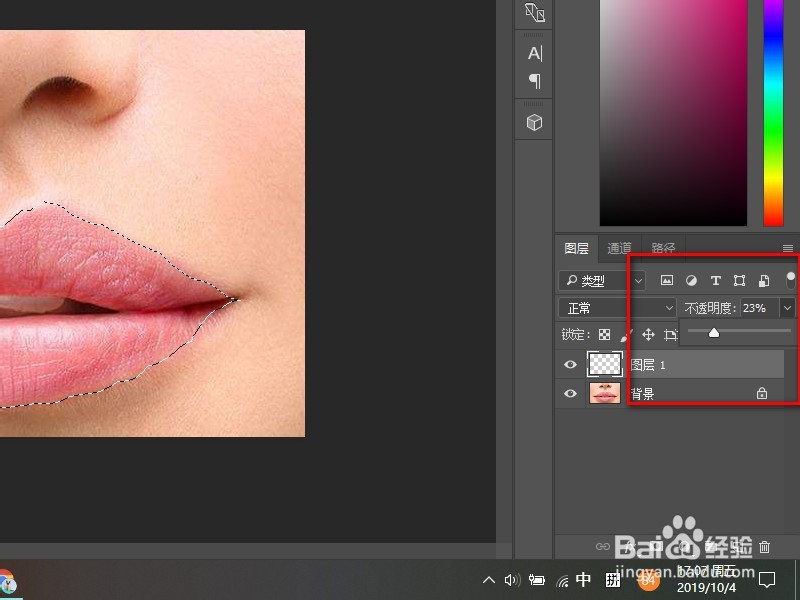Filter layers by adjustment layer icon
Viewport: 800px width, 600px height.
click(691, 280)
